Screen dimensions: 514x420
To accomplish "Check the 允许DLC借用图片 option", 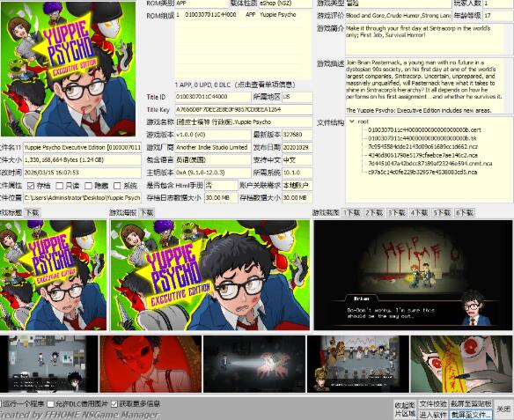I will pyautogui.click(x=50, y=404).
